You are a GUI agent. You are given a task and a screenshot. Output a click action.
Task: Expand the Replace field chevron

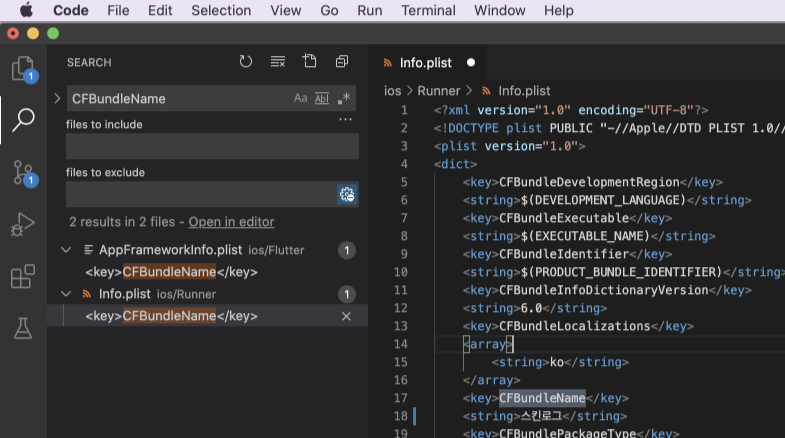click(57, 98)
